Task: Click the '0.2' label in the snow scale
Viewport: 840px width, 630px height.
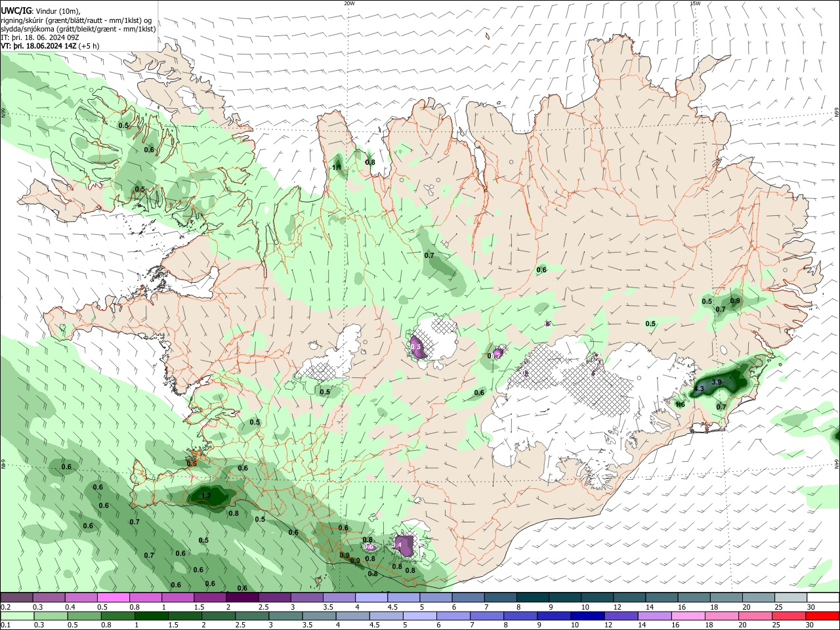Action: coord(6,607)
